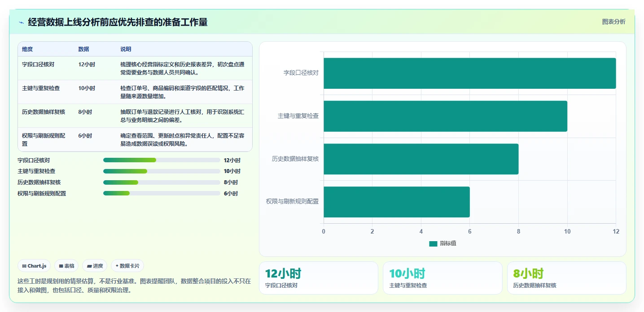Open the 8小时 历史数据抽样复核 summary card
The width and height of the screenshot is (644, 312).
567,278
